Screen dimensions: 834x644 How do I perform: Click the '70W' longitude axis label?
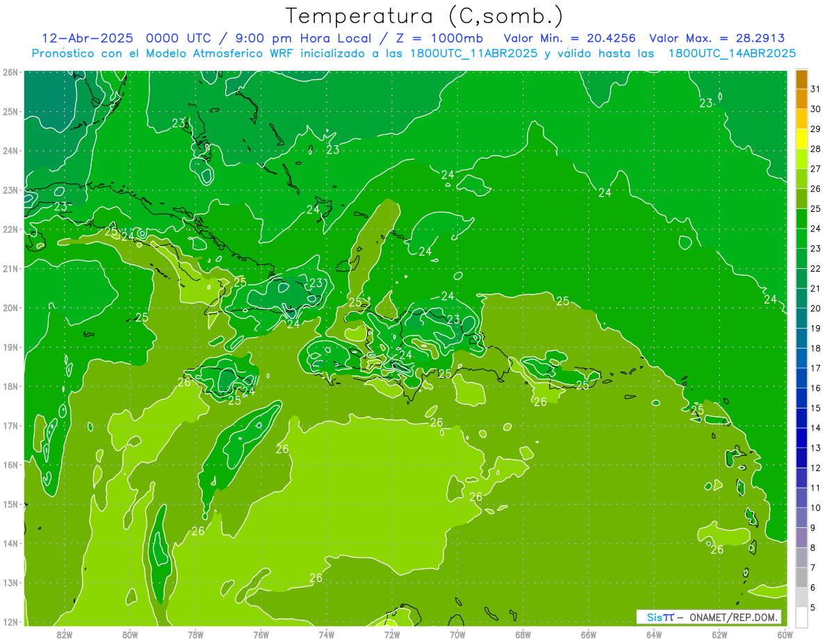pyautogui.click(x=457, y=634)
